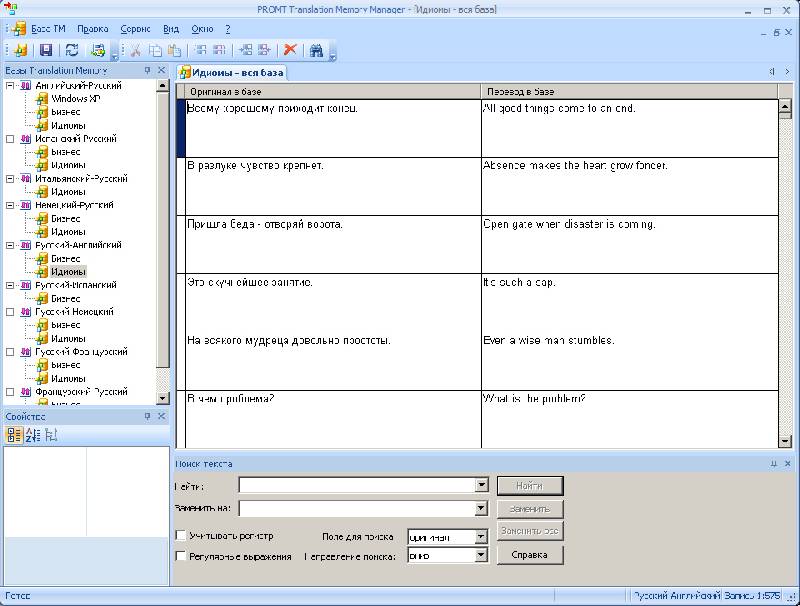800x606 pixels.
Task: Click the Перевод в базе column header
Action: [630, 92]
